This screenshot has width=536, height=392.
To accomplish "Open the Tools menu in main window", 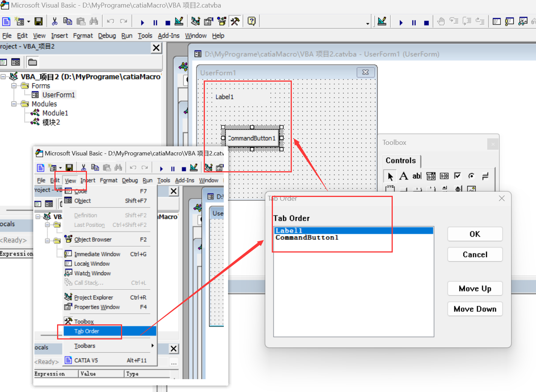I will [145, 36].
